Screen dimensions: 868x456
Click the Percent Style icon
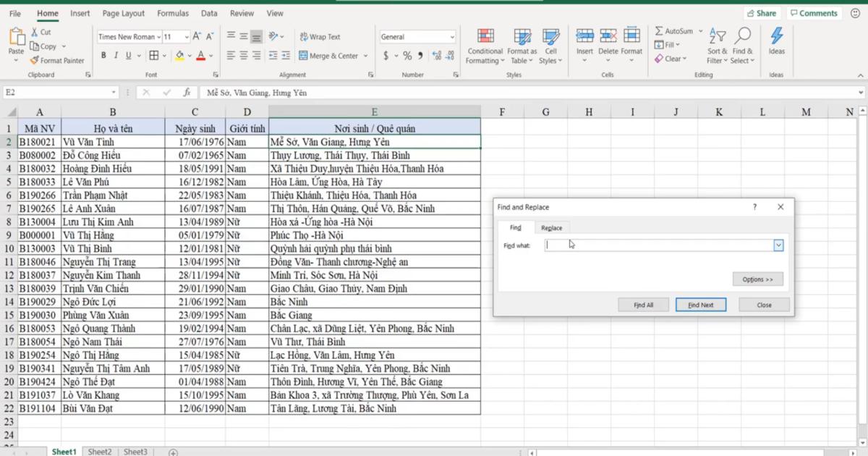(x=407, y=56)
